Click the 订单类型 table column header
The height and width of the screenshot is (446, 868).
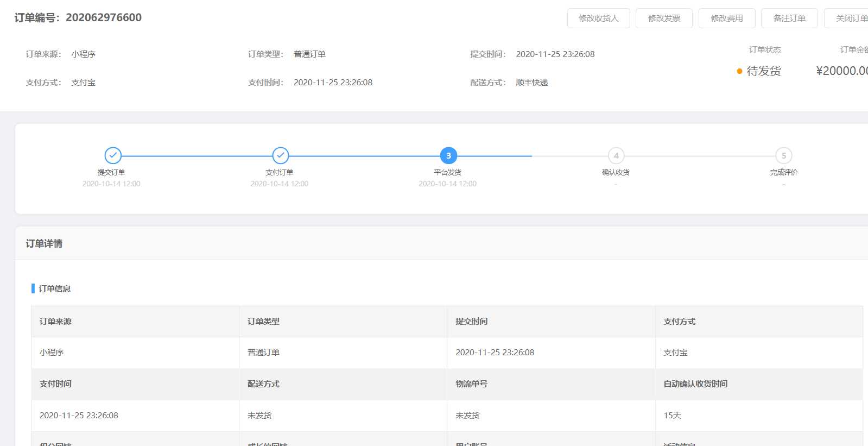263,322
